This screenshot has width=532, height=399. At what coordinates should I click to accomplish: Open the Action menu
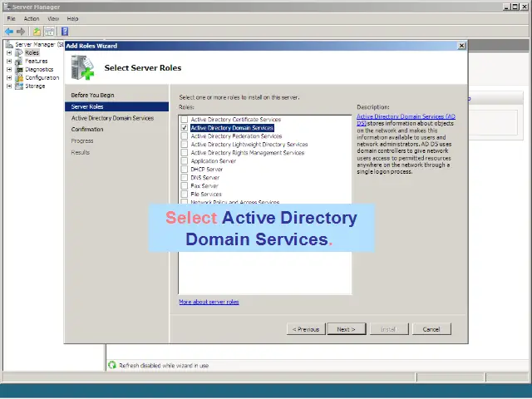(x=32, y=18)
